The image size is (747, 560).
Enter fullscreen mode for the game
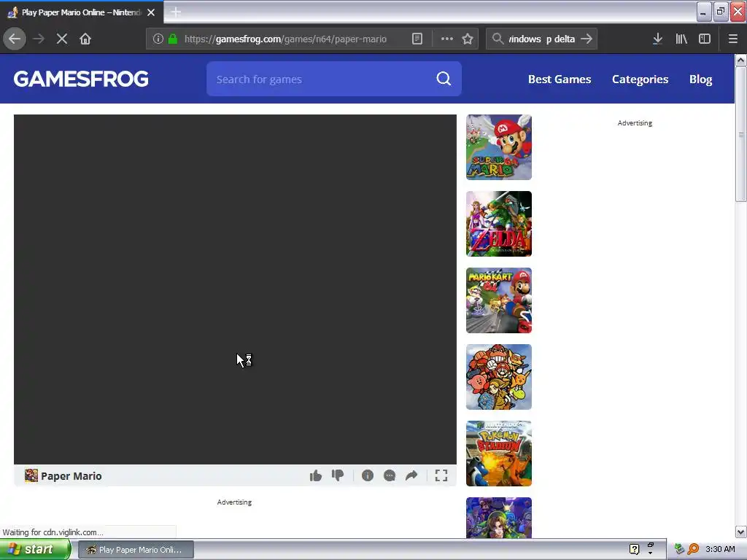pyautogui.click(x=441, y=475)
